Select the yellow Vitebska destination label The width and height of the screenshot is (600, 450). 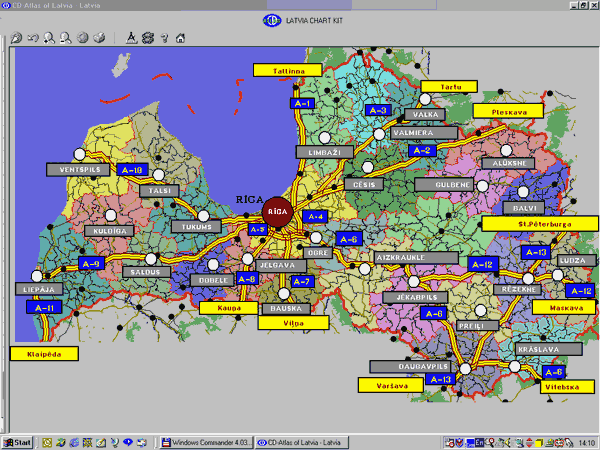pyautogui.click(x=567, y=387)
